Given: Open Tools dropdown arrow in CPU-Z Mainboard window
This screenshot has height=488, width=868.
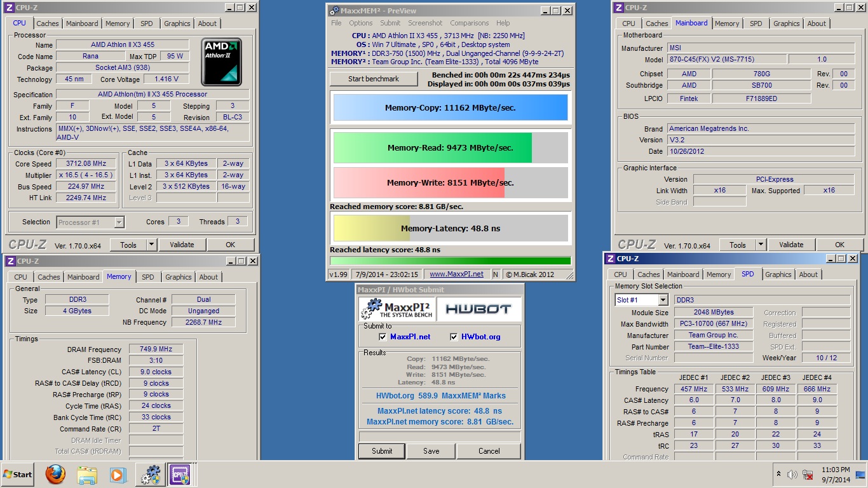Looking at the screenshot, I should coord(761,245).
